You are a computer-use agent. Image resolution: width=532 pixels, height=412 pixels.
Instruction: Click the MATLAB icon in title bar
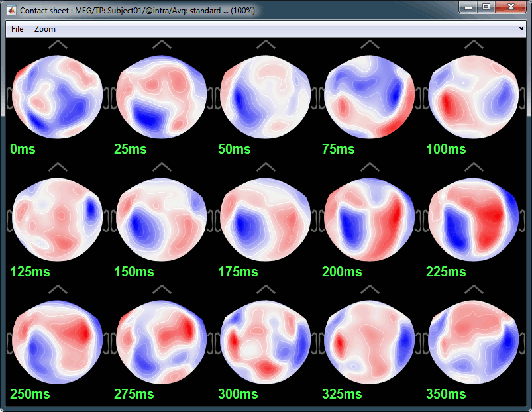click(11, 11)
